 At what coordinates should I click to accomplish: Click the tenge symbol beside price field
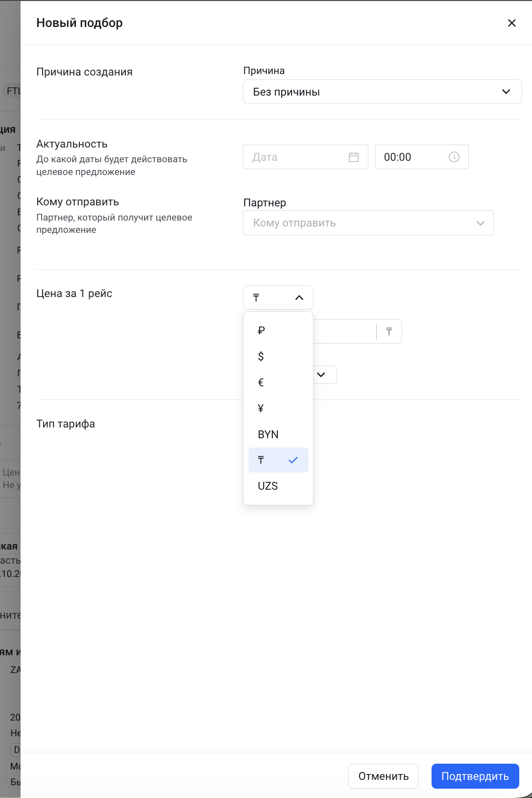389,332
